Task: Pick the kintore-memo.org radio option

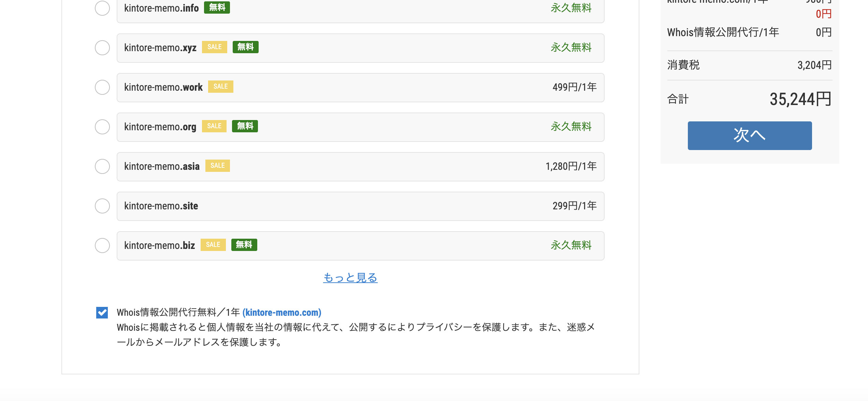Action: pyautogui.click(x=102, y=127)
